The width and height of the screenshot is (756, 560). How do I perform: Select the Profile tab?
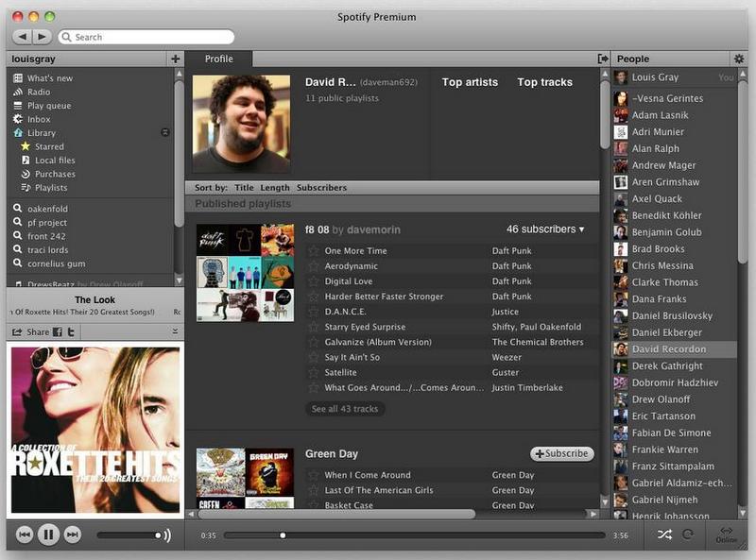(218, 59)
